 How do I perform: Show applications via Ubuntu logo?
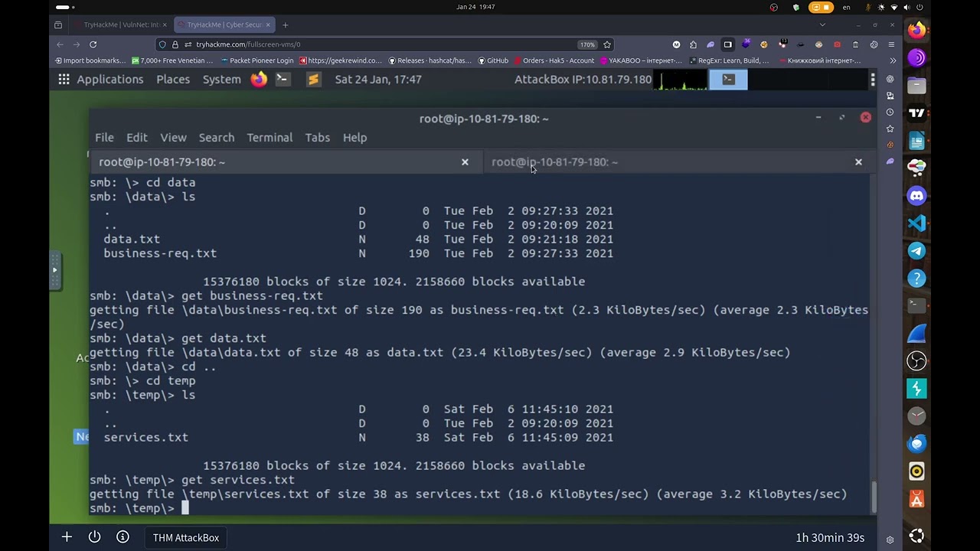tap(916, 536)
